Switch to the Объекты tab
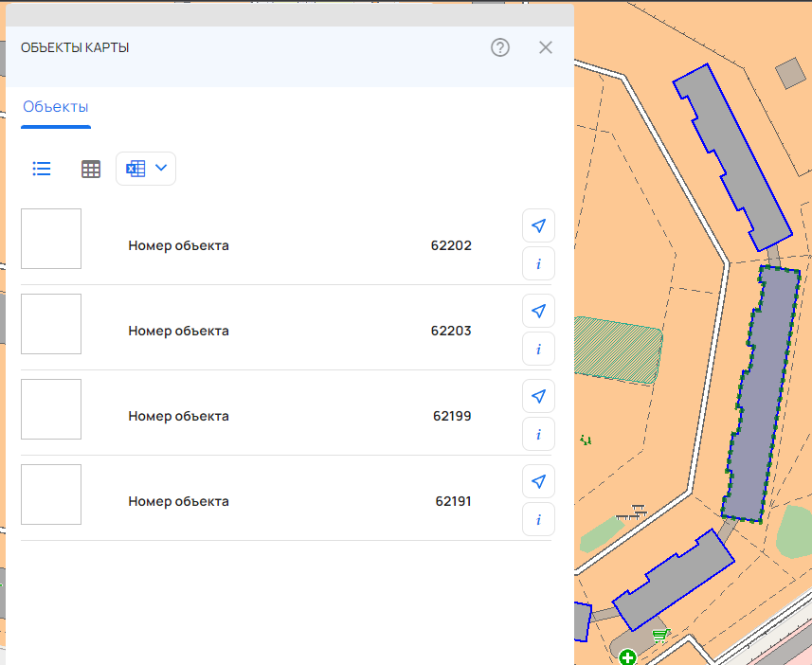The width and height of the screenshot is (812, 665). click(x=56, y=107)
